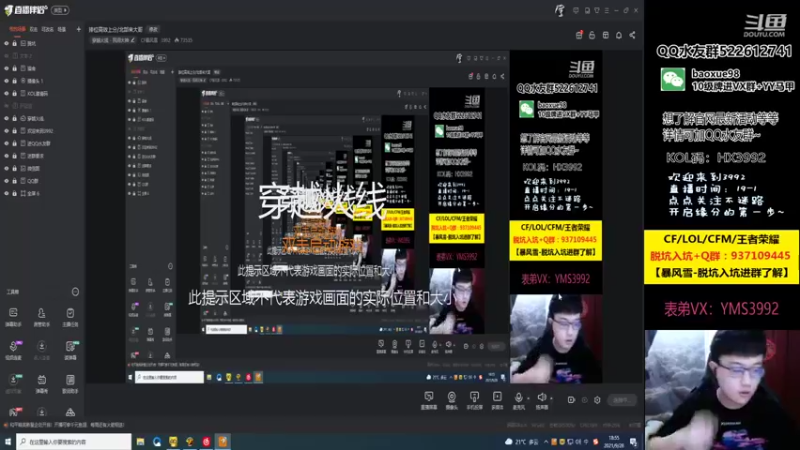The height and width of the screenshot is (450, 800).
Task: Open notifications bell in preview toolbar
Action: coord(619,35)
